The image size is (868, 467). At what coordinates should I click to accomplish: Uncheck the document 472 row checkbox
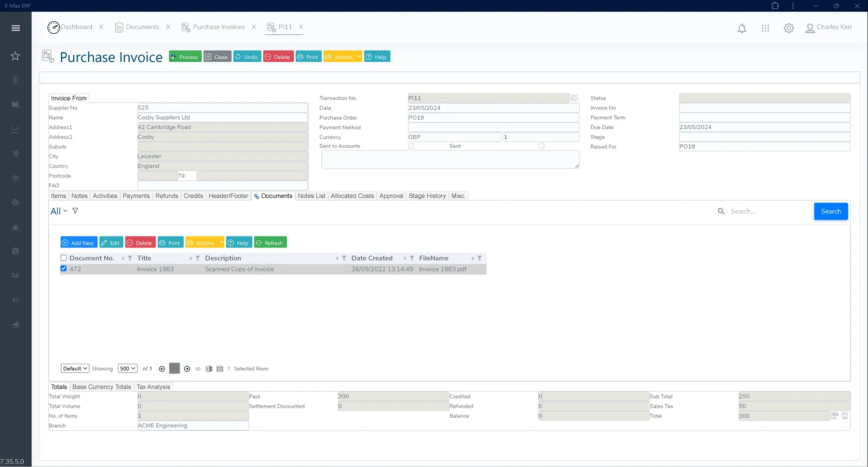click(63, 269)
